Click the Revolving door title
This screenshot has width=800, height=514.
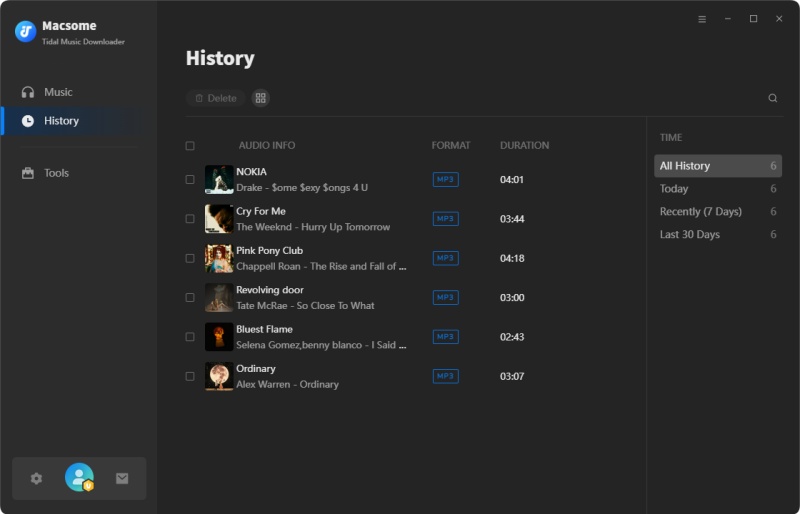pos(270,290)
